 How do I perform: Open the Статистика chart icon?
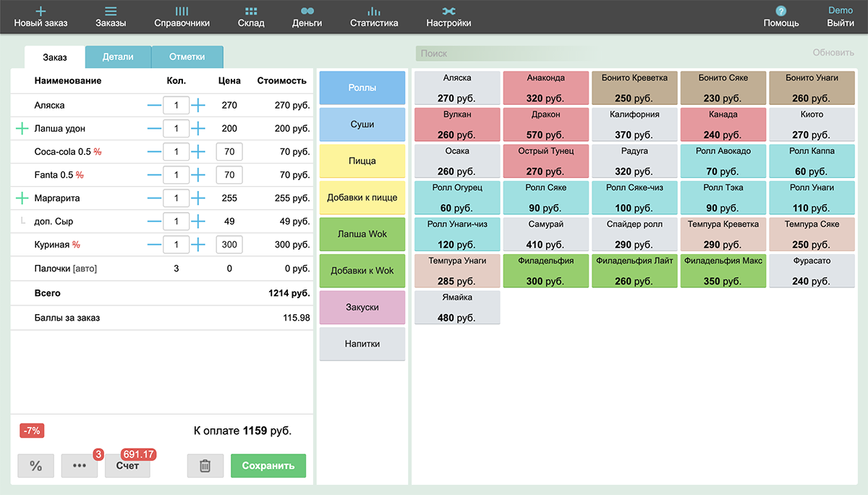(x=374, y=12)
